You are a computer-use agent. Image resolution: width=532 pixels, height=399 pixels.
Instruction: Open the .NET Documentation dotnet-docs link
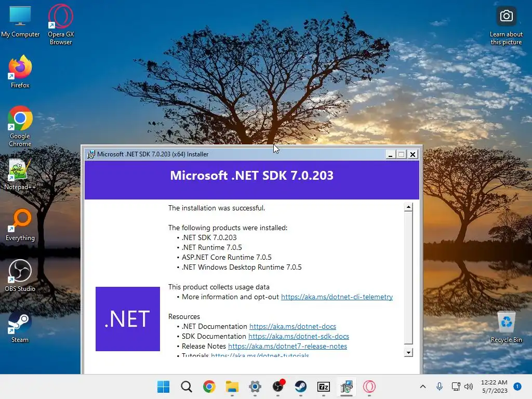click(293, 326)
